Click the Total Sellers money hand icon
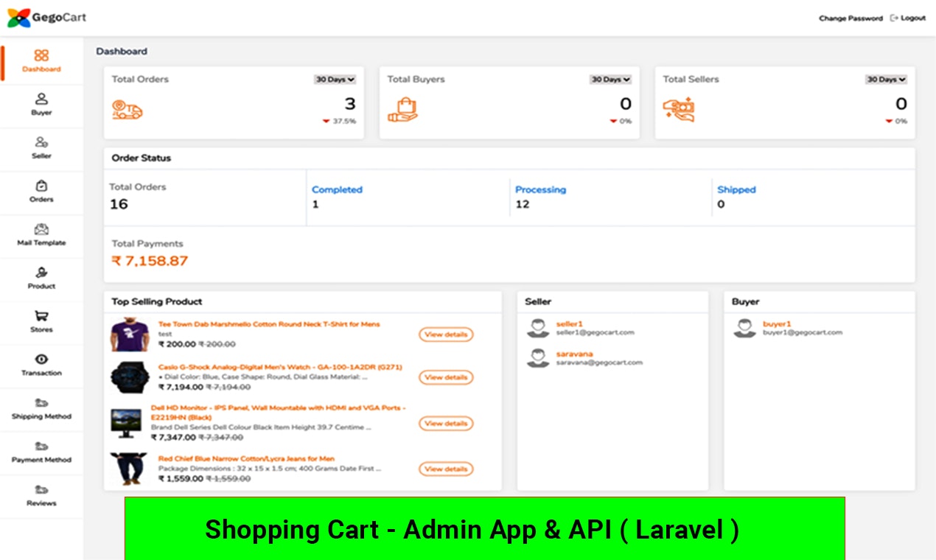The image size is (936, 560). tap(679, 110)
